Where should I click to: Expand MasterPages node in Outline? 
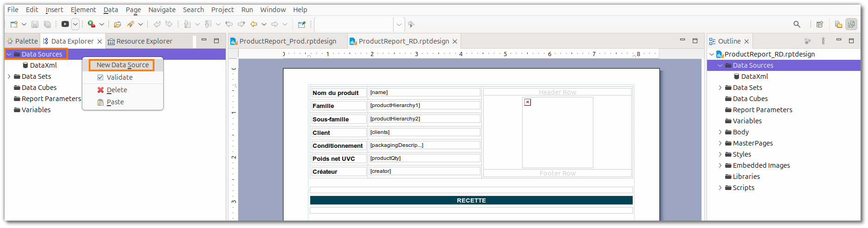720,143
